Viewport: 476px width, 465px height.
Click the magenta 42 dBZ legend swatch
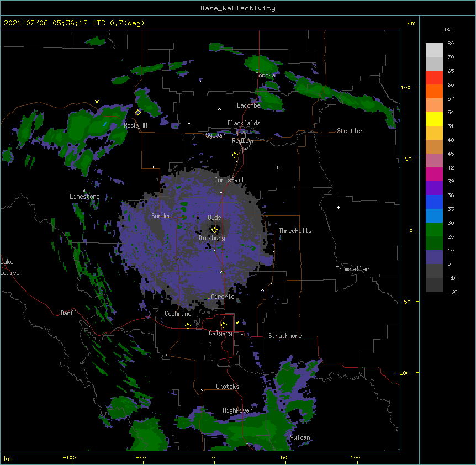point(434,174)
